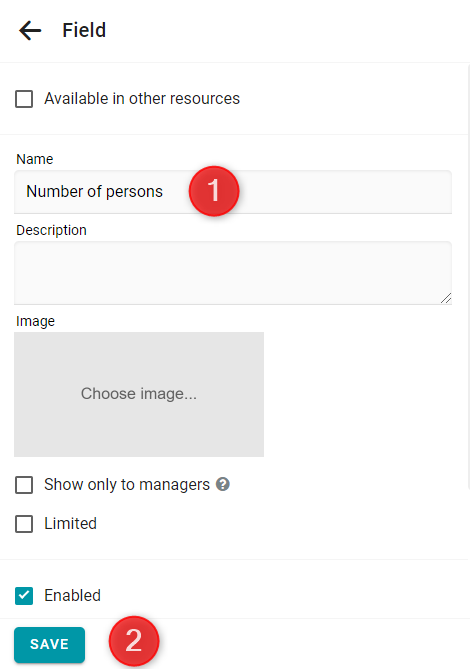Go back using the arrow beside Field
The image size is (470, 669).
pyautogui.click(x=30, y=31)
